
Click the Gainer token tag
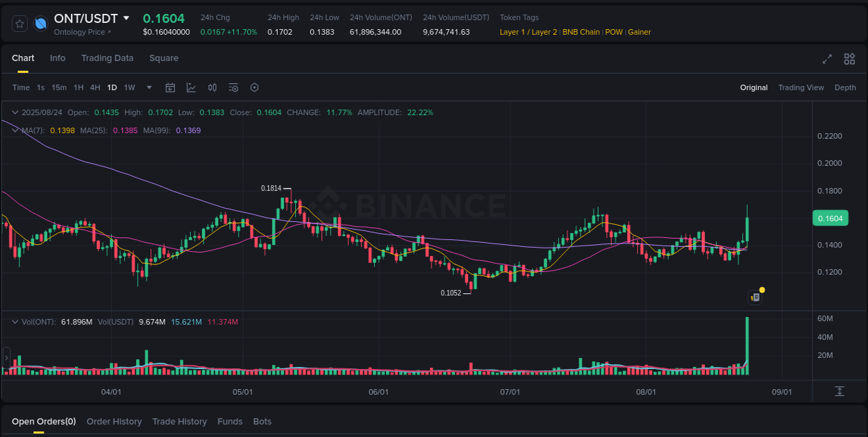pos(639,32)
